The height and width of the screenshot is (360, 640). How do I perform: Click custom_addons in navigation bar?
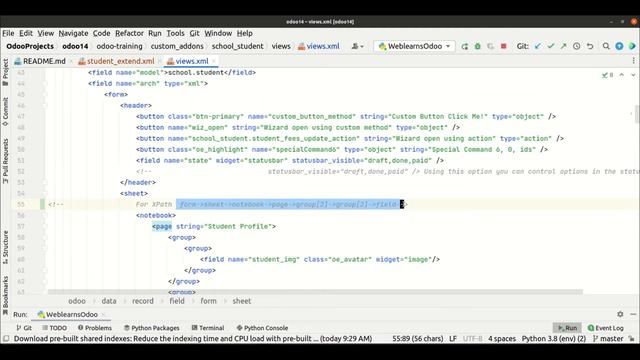tap(177, 46)
